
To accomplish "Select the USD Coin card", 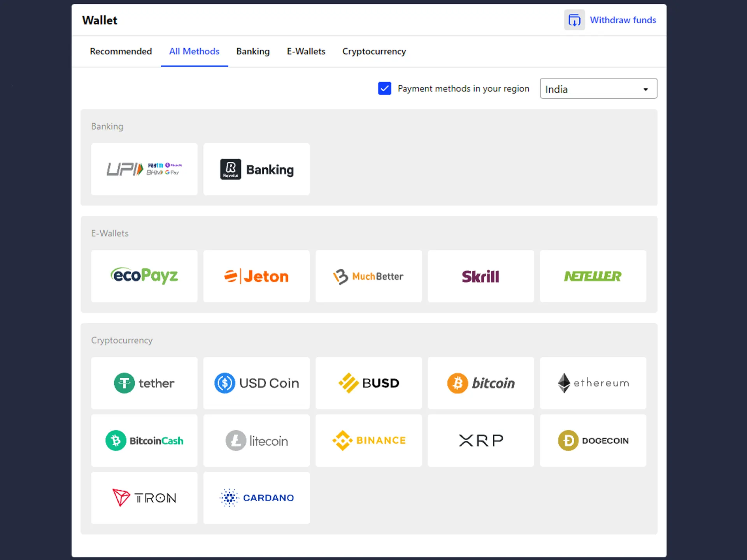I will (x=256, y=383).
